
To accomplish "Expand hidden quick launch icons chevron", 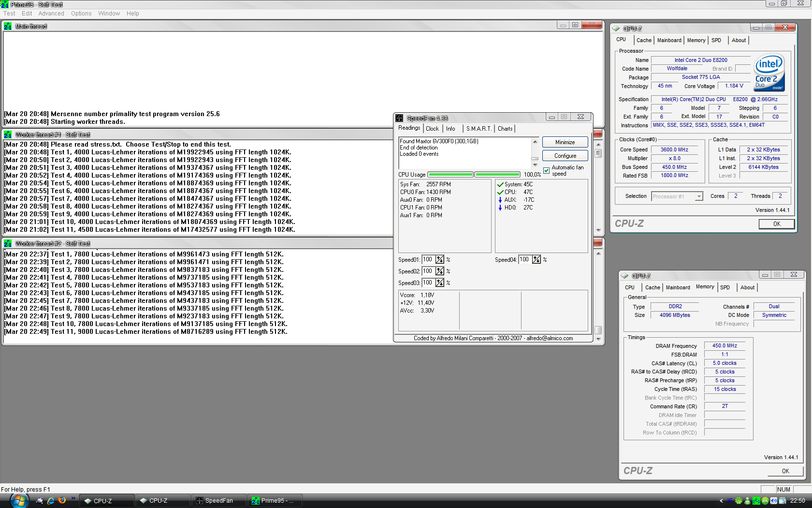I will tap(73, 498).
